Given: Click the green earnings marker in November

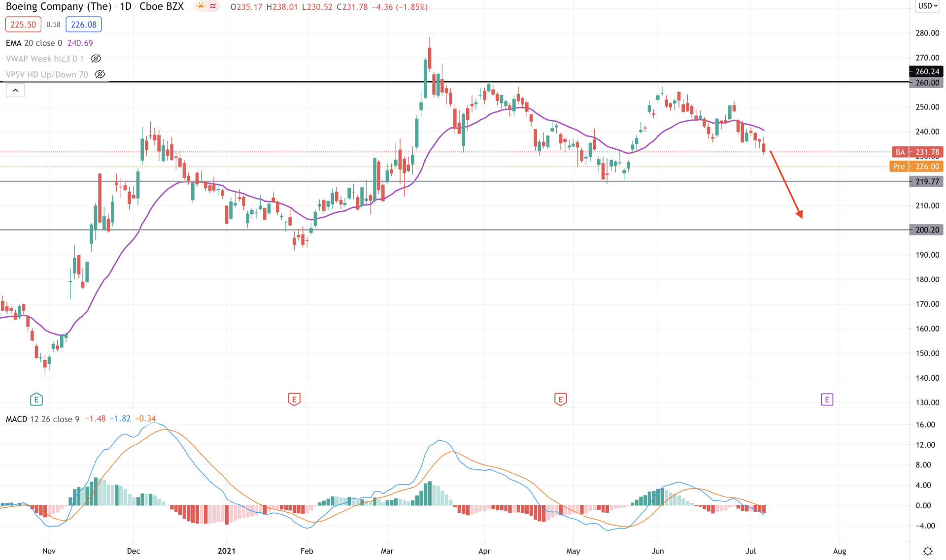Looking at the screenshot, I should (36, 399).
